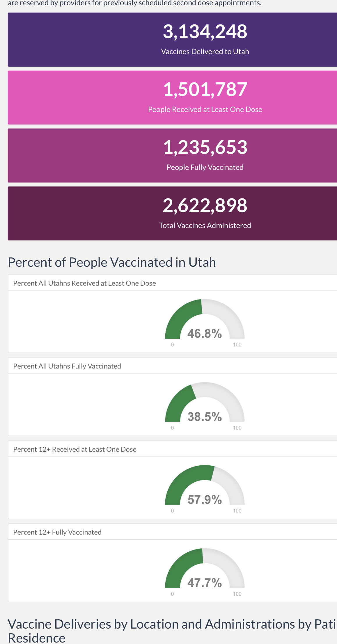Click the 1,235,653 People Fully Vaccinated box
This screenshot has width=337, height=644.
pyautogui.click(x=172, y=156)
